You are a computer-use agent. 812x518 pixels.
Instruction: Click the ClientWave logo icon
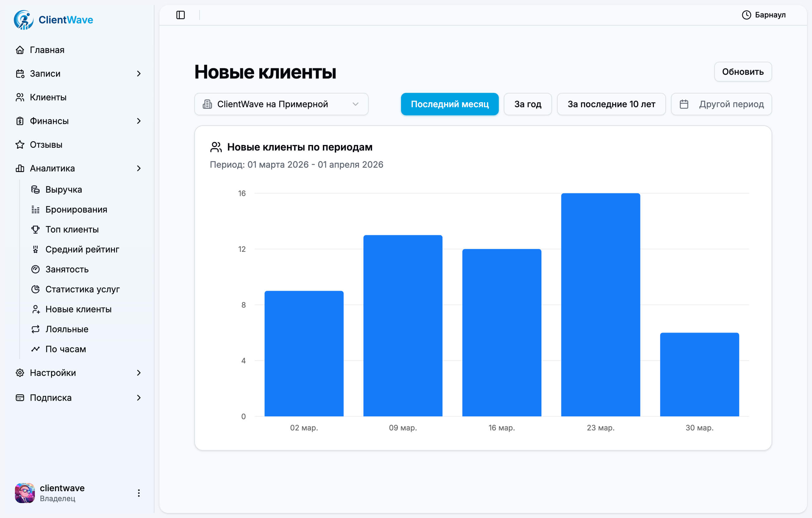[23, 20]
